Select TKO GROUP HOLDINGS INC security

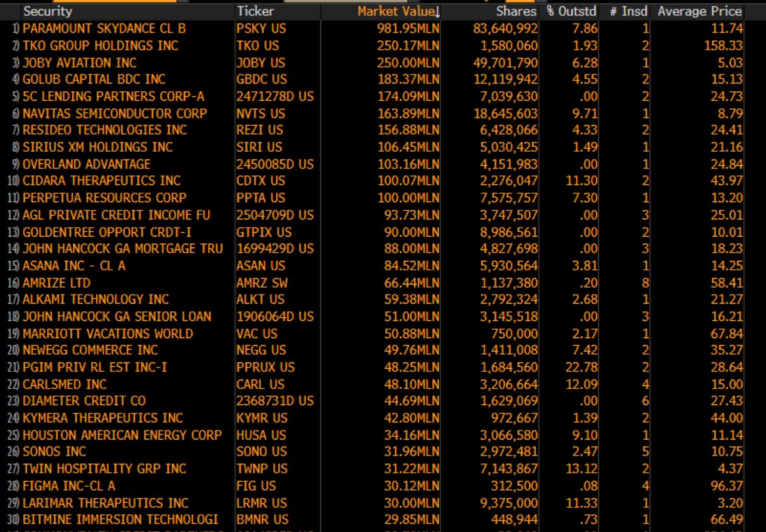point(100,46)
